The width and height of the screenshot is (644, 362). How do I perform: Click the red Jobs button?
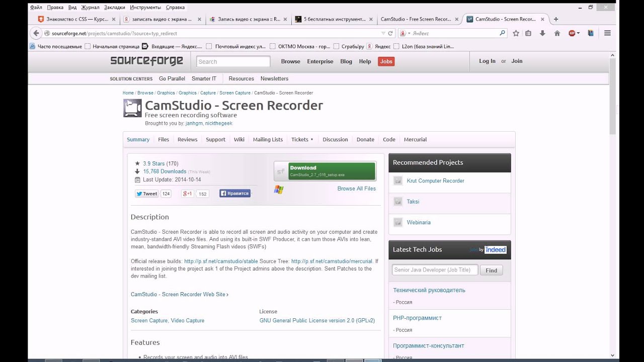tap(386, 61)
